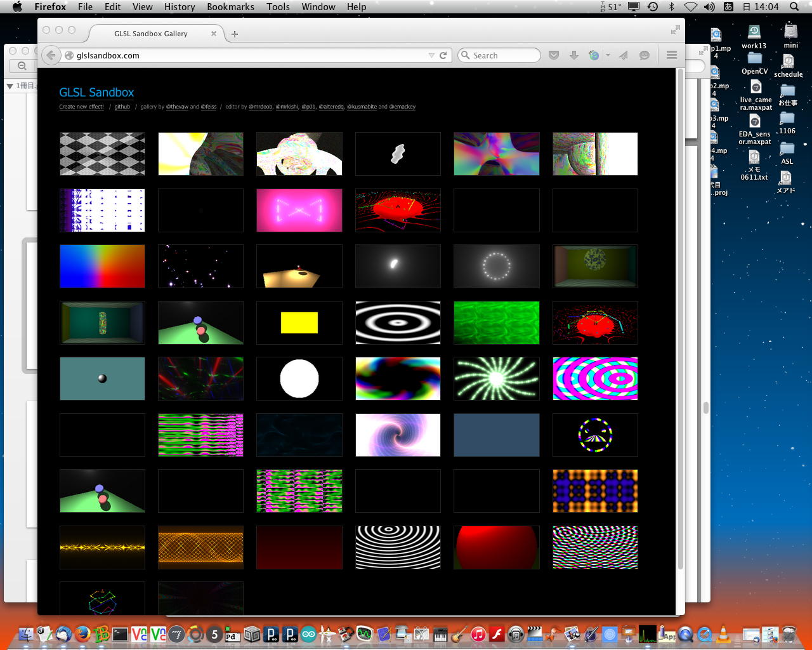The height and width of the screenshot is (650, 812).
Task: Open the File menu
Action: pyautogui.click(x=85, y=6)
